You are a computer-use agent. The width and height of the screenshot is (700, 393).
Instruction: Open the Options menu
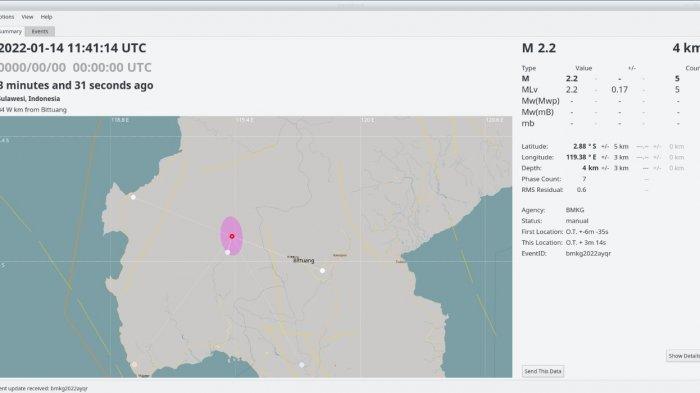point(7,17)
